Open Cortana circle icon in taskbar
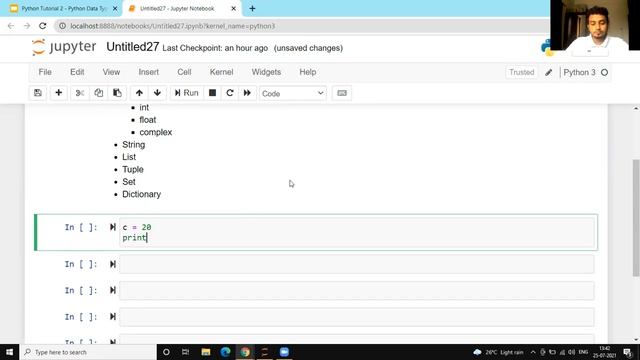 tap(166, 352)
